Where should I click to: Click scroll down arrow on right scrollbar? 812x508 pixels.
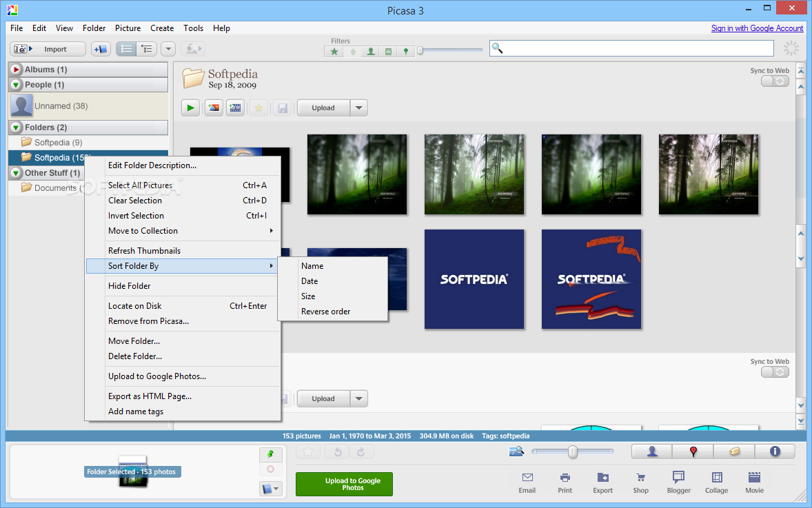(801, 406)
